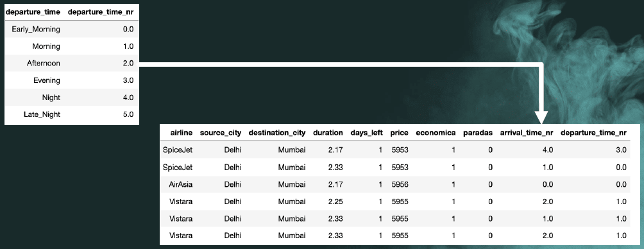
Task: Select the "Evening" cell
Action: click(x=46, y=80)
